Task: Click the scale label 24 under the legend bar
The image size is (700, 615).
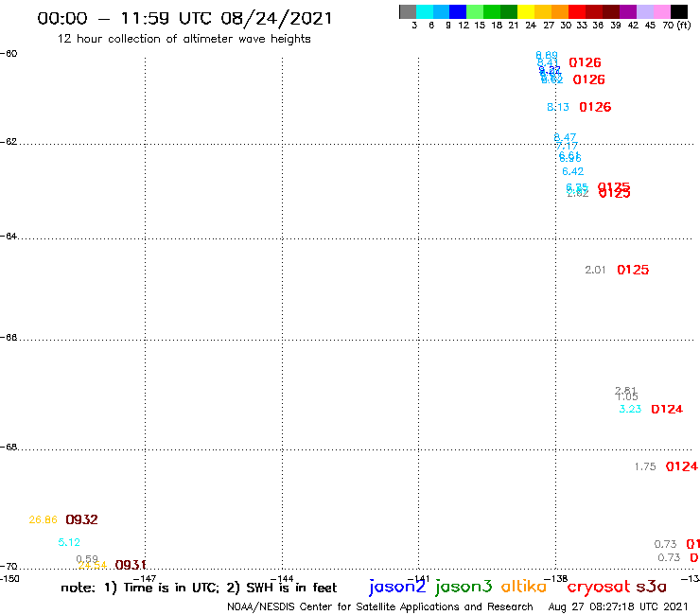Action: pyautogui.click(x=531, y=26)
